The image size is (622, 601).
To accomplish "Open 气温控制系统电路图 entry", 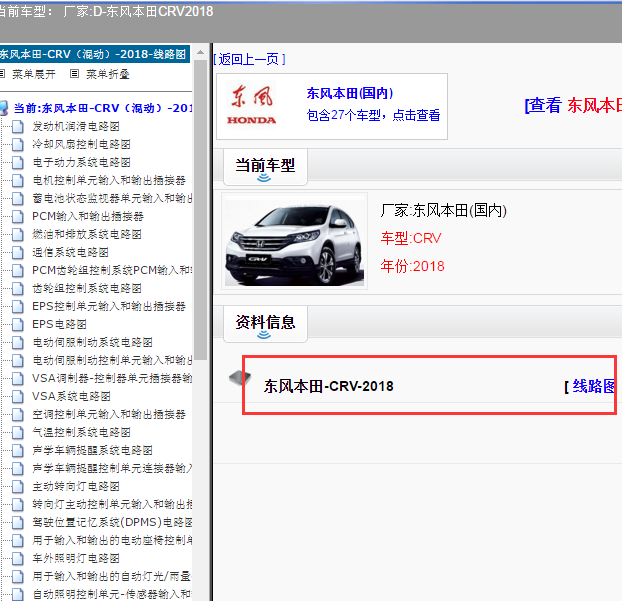I will coord(81,432).
